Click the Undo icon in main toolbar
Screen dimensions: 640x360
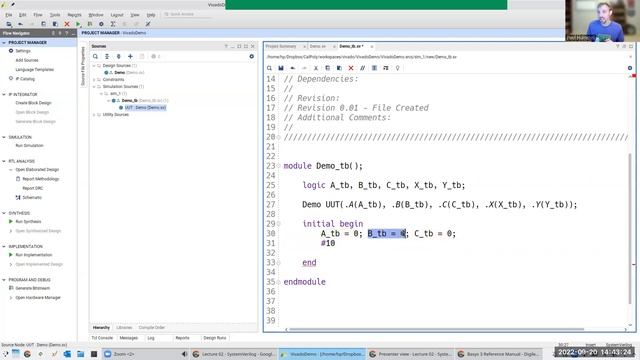[x=20, y=24]
